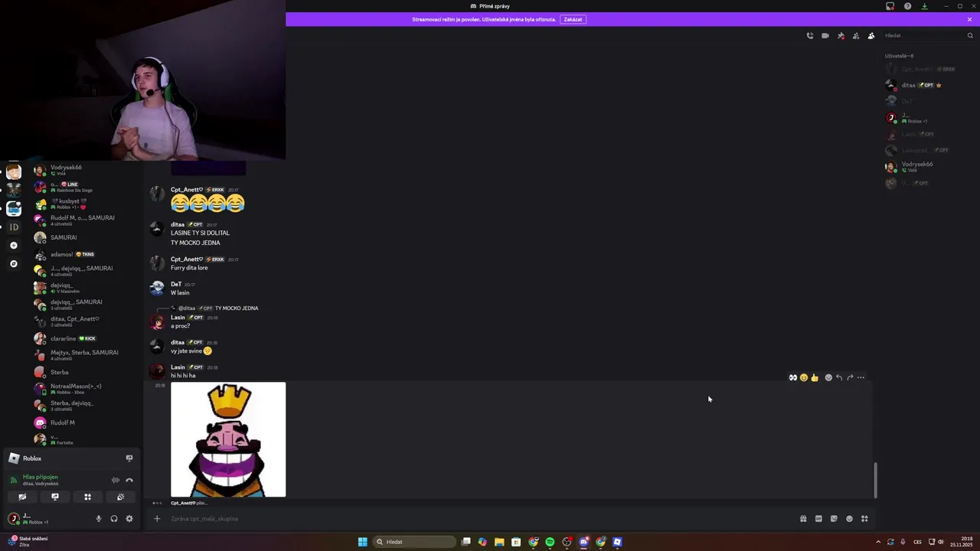Image resolution: width=980 pixels, height=551 pixels.
Task: Share your screen in voice panel
Action: click(x=55, y=497)
